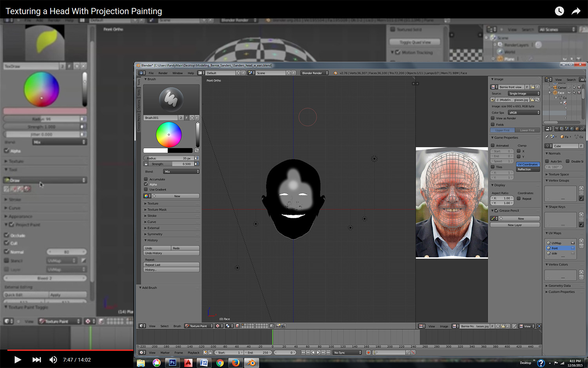588x368 pixels.
Task: Click the Undo History button
Action: (x=171, y=253)
